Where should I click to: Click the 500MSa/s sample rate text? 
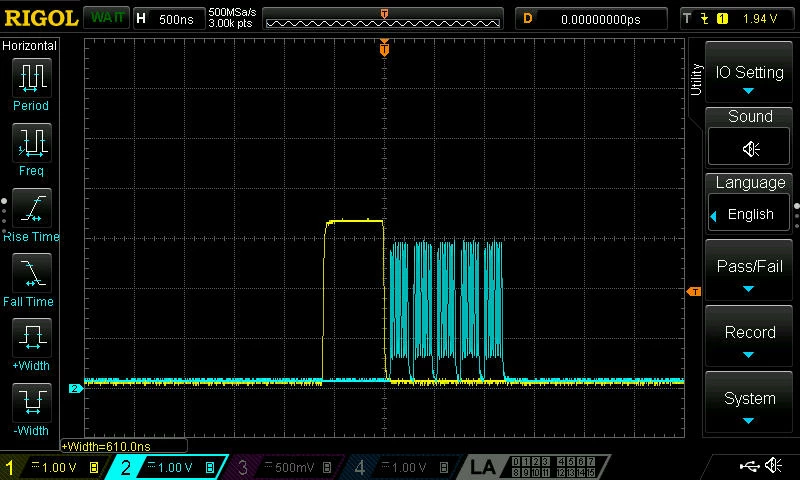point(232,13)
